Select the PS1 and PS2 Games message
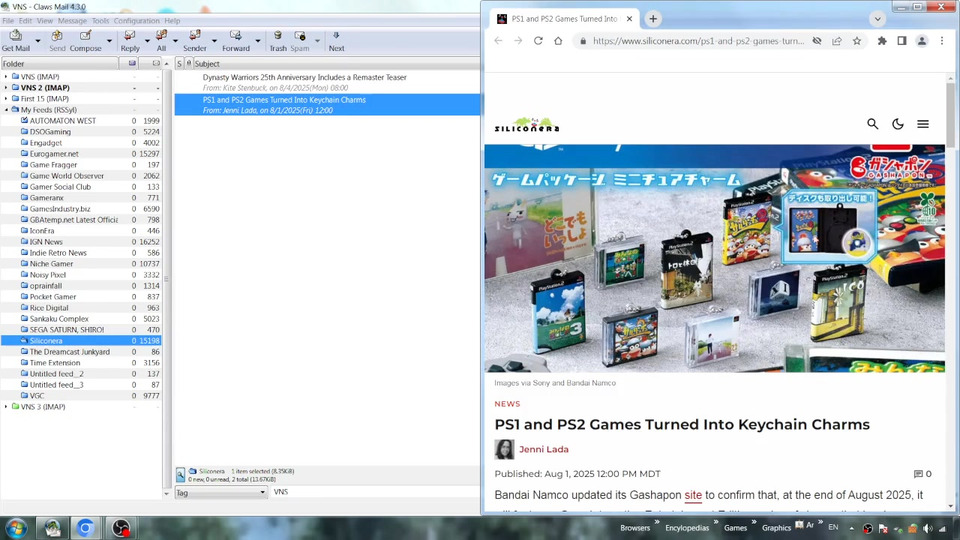This screenshot has width=960, height=540. click(328, 105)
